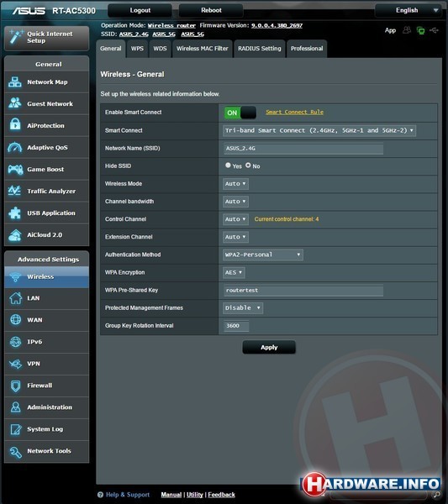
Task: Open the Control Channel dropdown
Action: (x=235, y=219)
